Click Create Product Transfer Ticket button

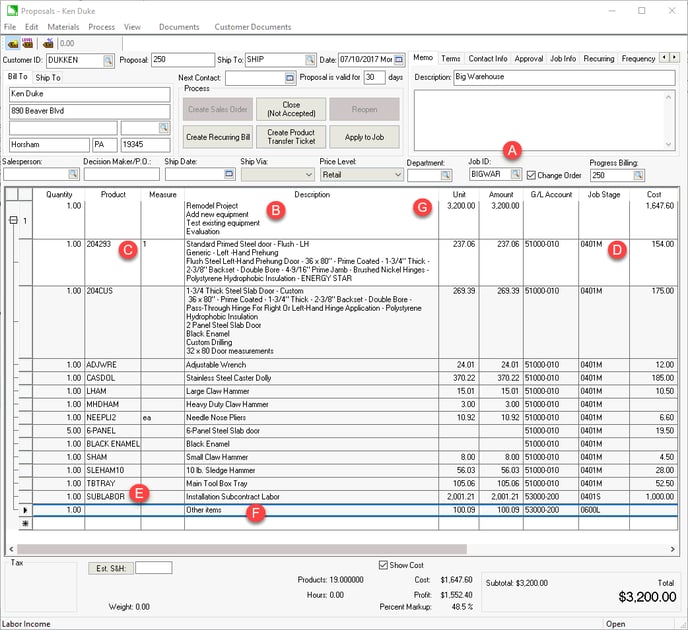click(291, 137)
